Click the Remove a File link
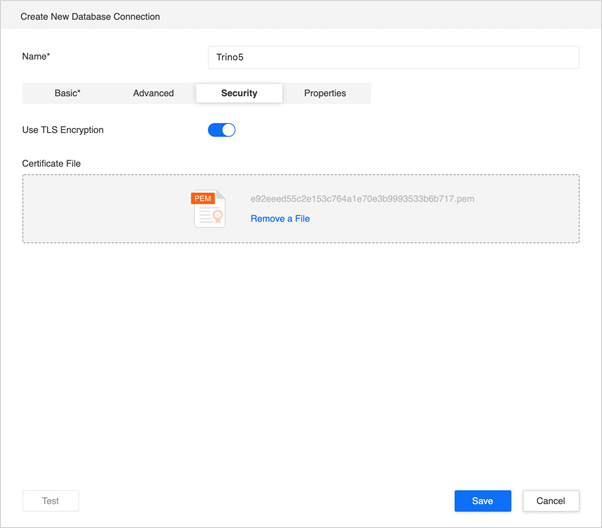Screen dimensions: 602x528 click(x=280, y=218)
